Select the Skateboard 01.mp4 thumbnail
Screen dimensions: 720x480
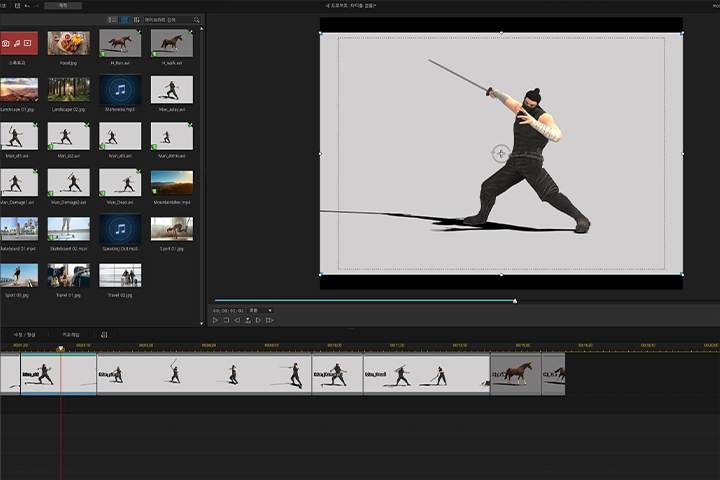pos(18,229)
